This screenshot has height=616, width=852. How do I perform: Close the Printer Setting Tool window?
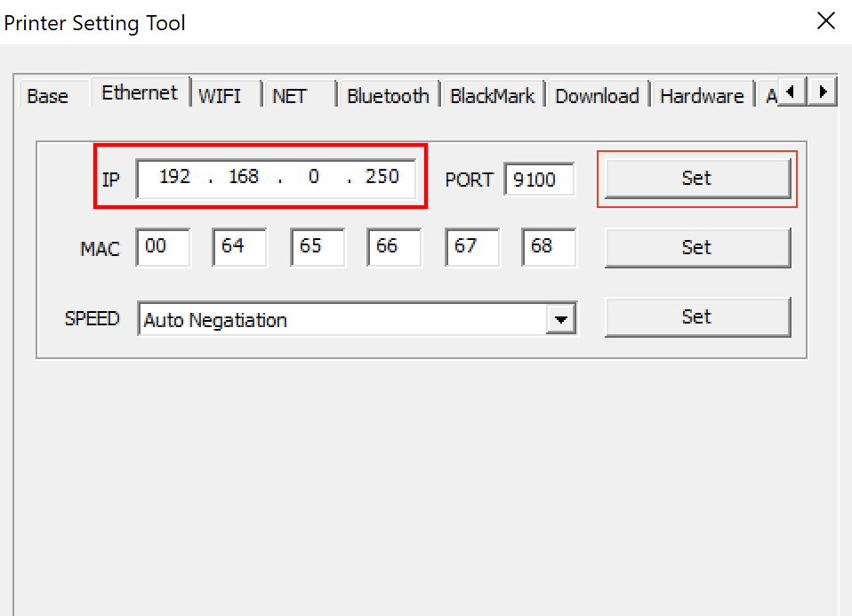click(825, 22)
